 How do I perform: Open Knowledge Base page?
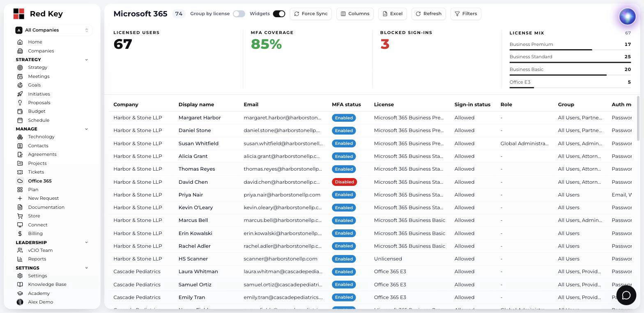(47, 284)
